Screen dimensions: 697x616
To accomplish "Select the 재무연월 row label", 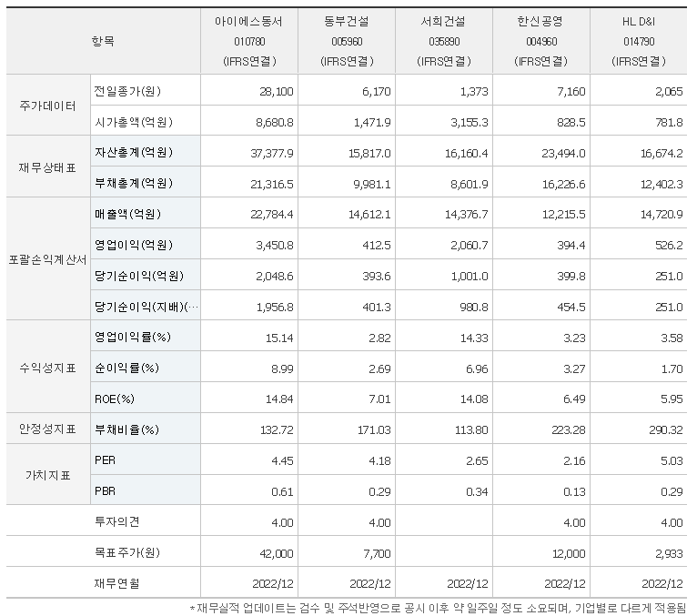I will coord(116,583).
